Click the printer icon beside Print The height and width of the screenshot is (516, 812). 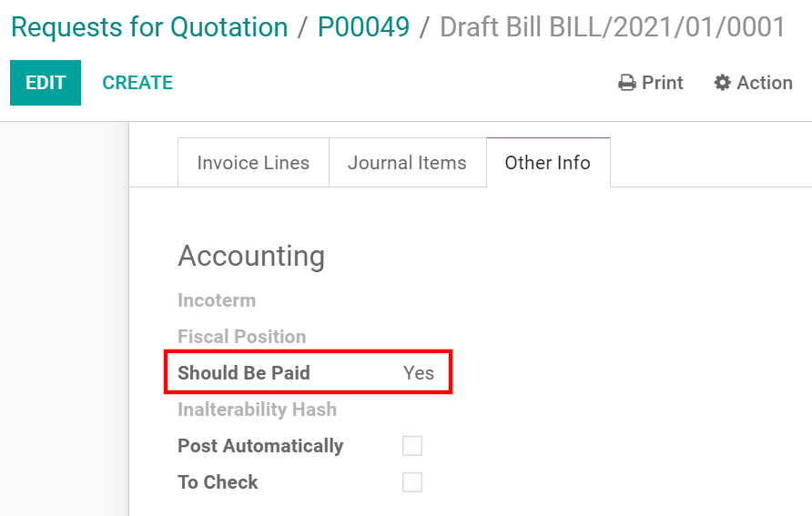pos(627,83)
